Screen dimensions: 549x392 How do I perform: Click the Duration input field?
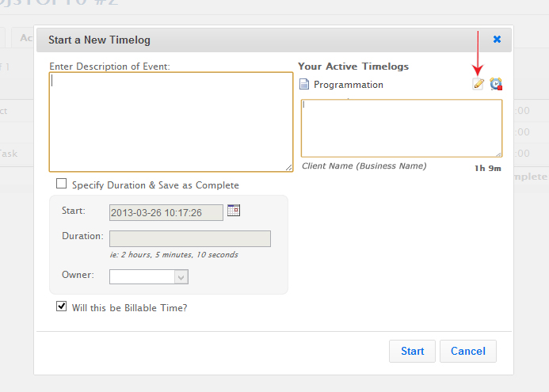pos(189,238)
